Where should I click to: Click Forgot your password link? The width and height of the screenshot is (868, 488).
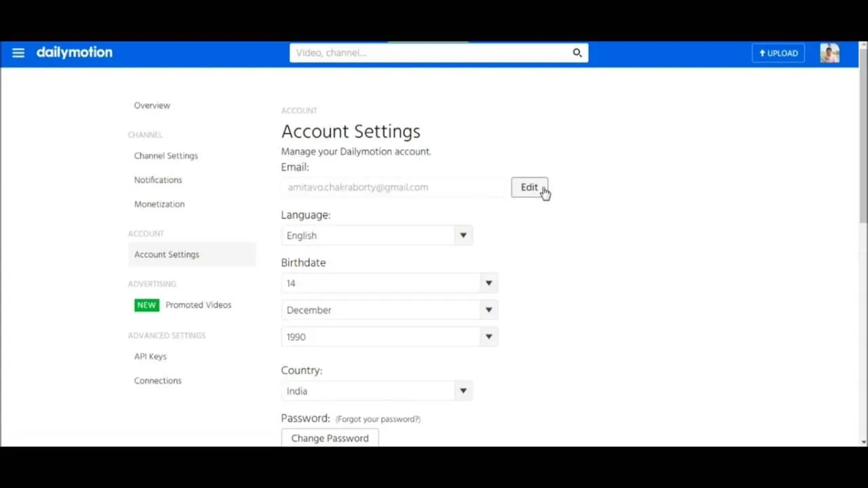pos(378,419)
